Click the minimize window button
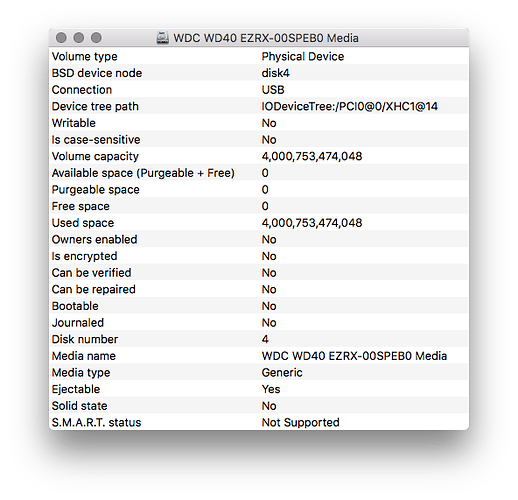Image resolution: width=518 pixels, height=500 pixels. pyautogui.click(x=79, y=38)
